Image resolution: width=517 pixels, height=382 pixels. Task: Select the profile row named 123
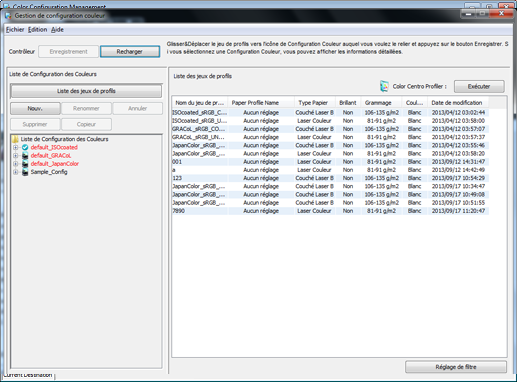(x=330, y=178)
